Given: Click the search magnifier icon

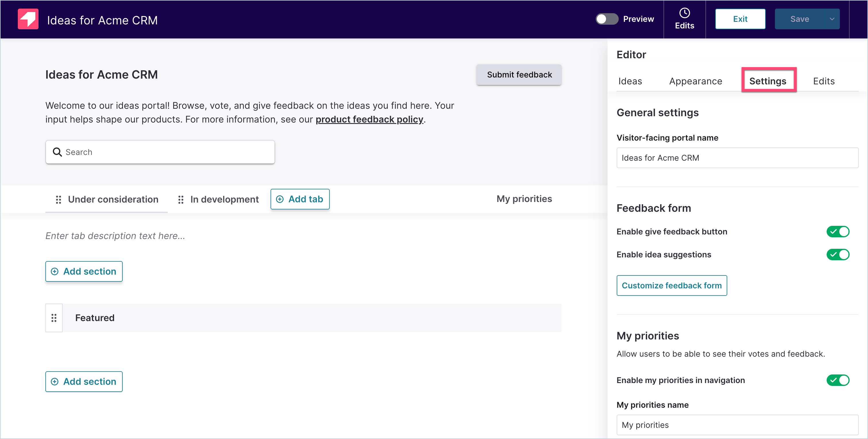Looking at the screenshot, I should (x=57, y=152).
